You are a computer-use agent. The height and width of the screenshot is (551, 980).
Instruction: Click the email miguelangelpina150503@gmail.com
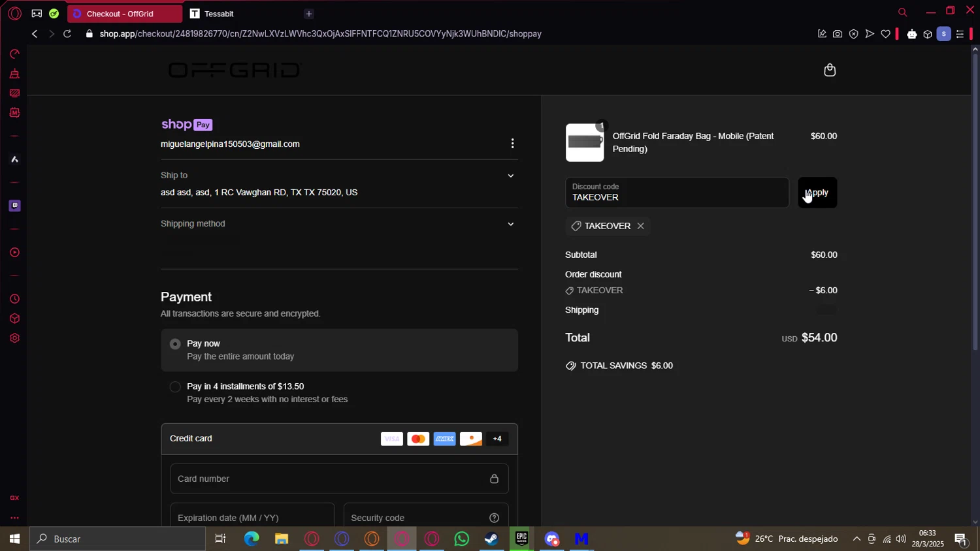pyautogui.click(x=230, y=144)
